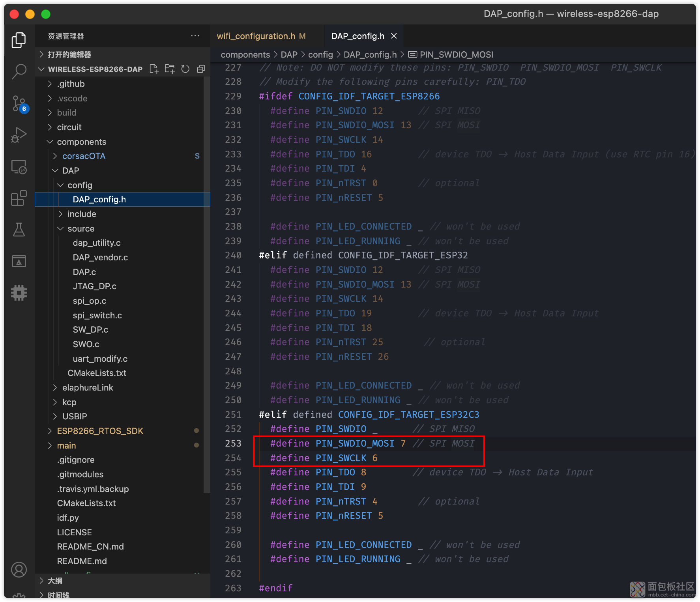Collapse all folders in explorer

pos(201,69)
